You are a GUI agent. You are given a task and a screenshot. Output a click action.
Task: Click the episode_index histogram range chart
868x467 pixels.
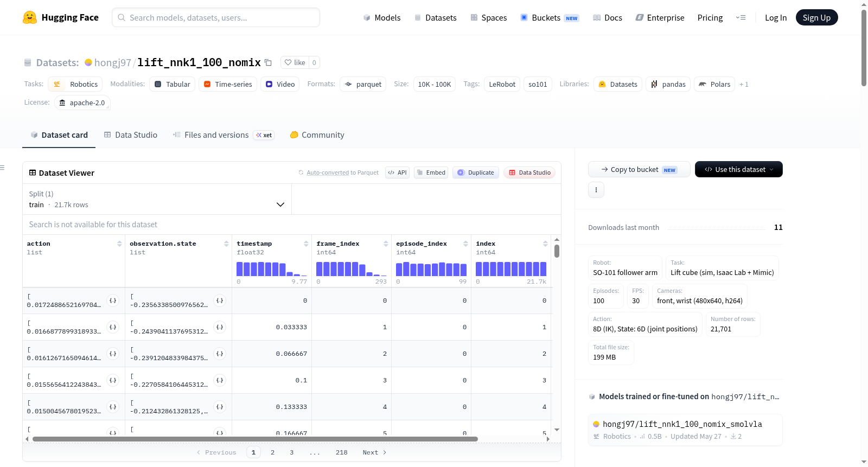click(x=431, y=269)
